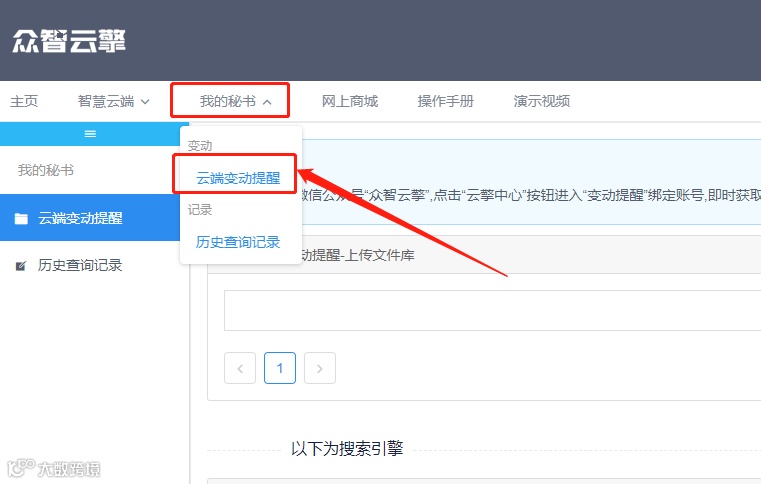761x484 pixels.
Task: Open 云端变动提醒 in the left sidebar
Action: click(x=90, y=218)
